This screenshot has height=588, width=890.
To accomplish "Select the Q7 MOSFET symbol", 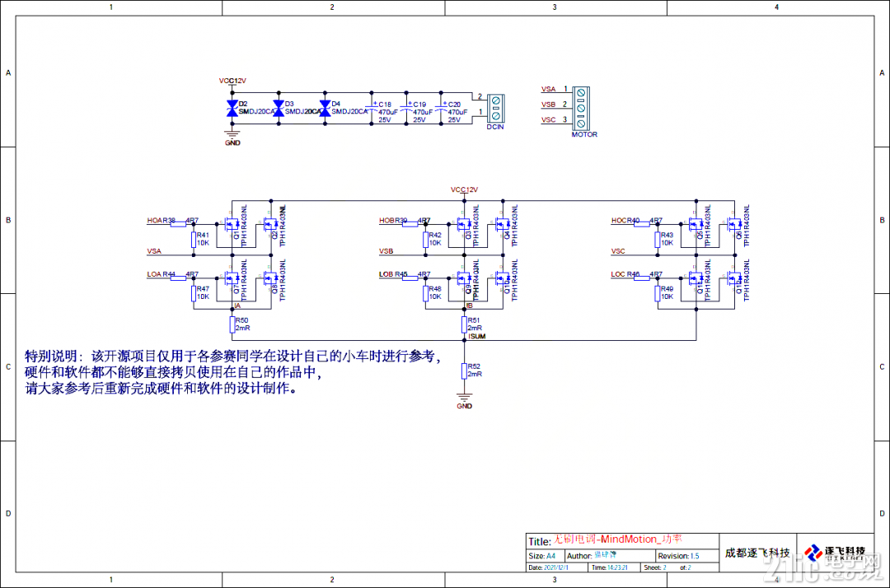I will tap(231, 279).
